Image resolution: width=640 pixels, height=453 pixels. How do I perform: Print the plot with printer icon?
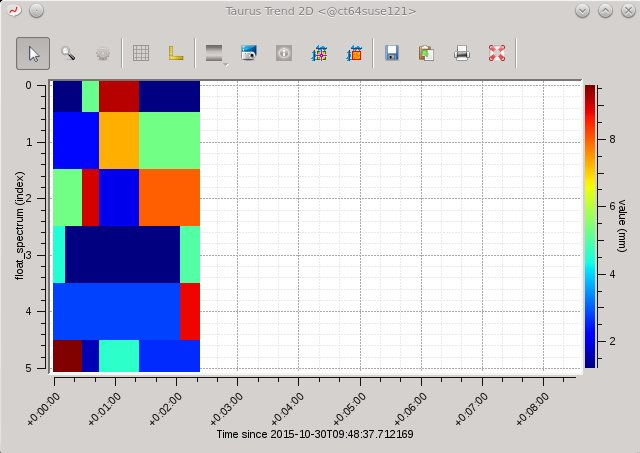pyautogui.click(x=462, y=53)
